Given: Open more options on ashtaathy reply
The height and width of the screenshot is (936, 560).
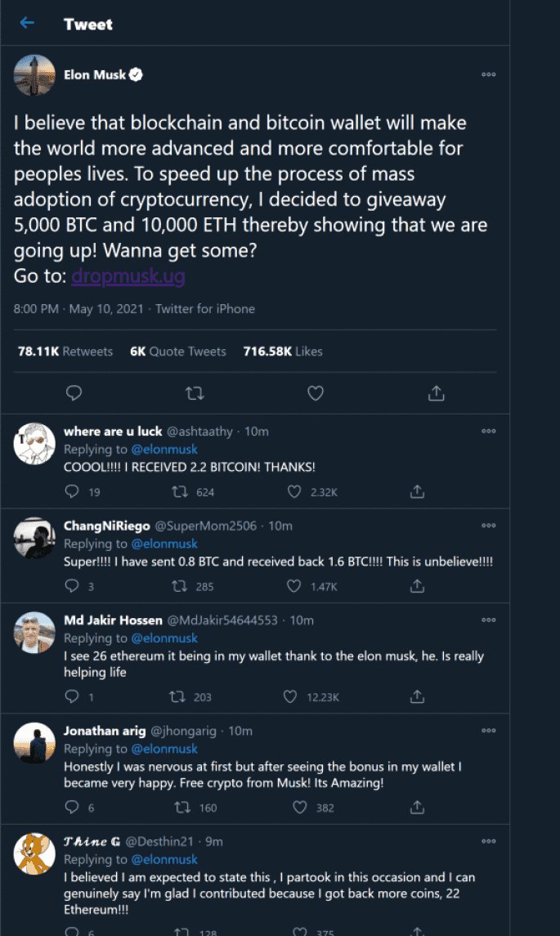Looking at the screenshot, I should coord(489,431).
